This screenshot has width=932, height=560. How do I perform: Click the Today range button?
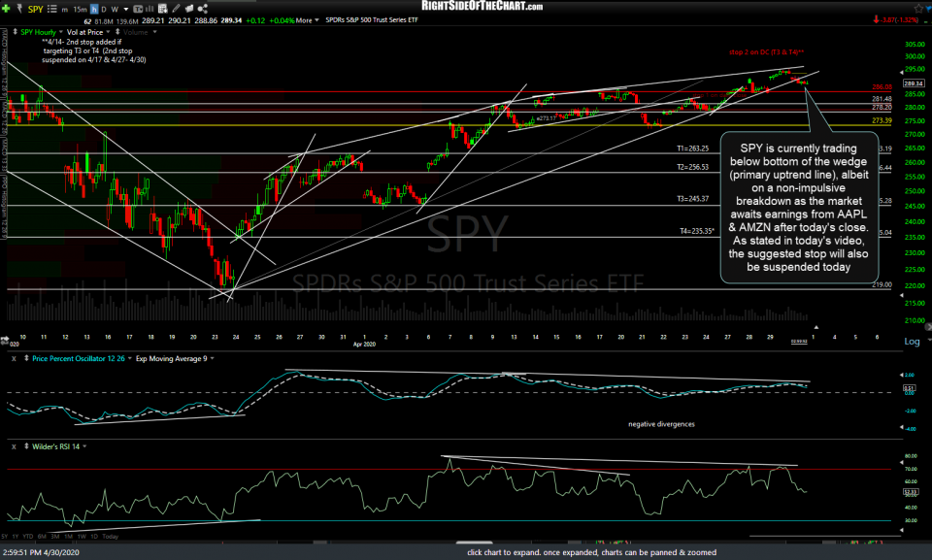coord(111,537)
